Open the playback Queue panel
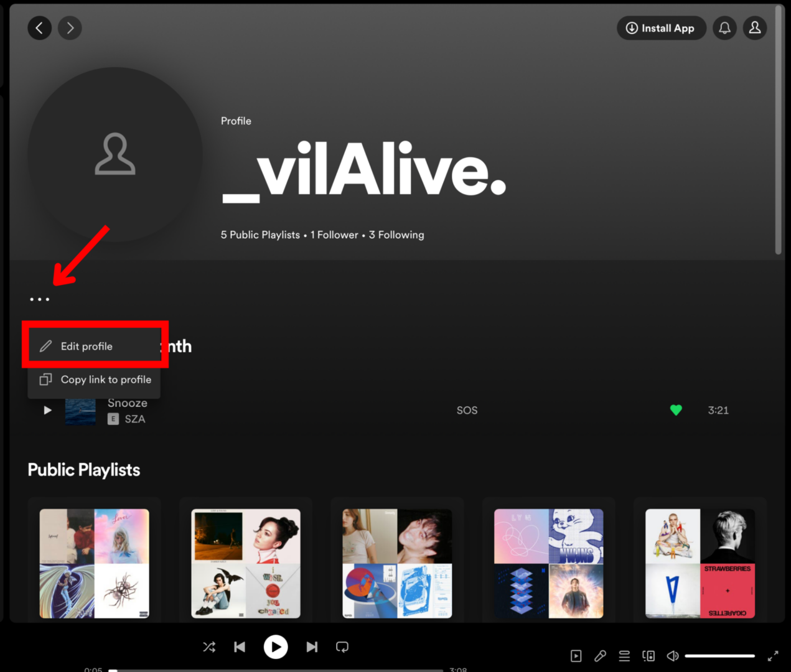Screen dimensions: 791x672 pyautogui.click(x=624, y=655)
